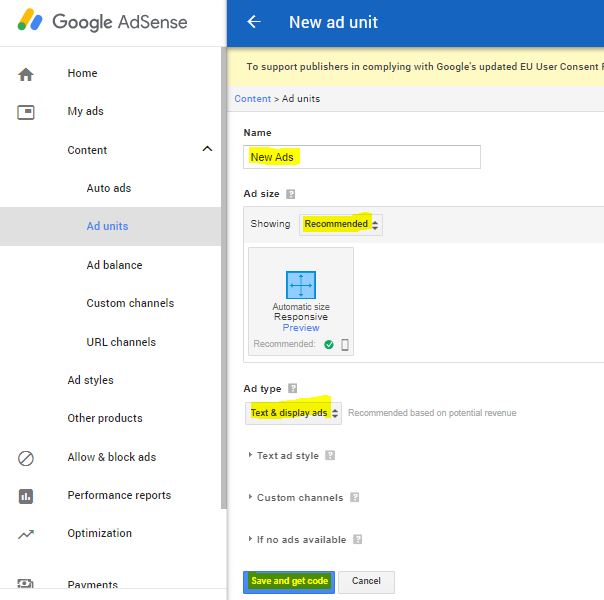The width and height of the screenshot is (604, 600).
Task: Click the green recommended checkmark icon
Action: 329,344
